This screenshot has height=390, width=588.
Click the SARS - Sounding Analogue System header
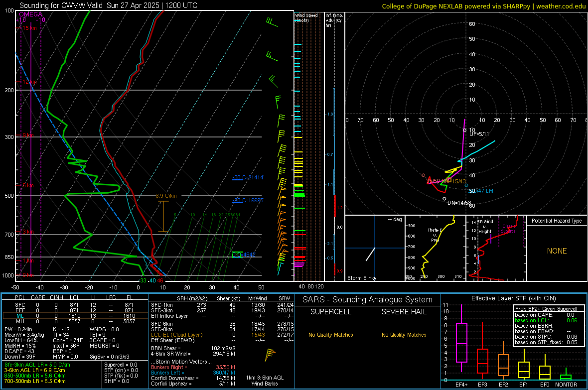pos(368,300)
